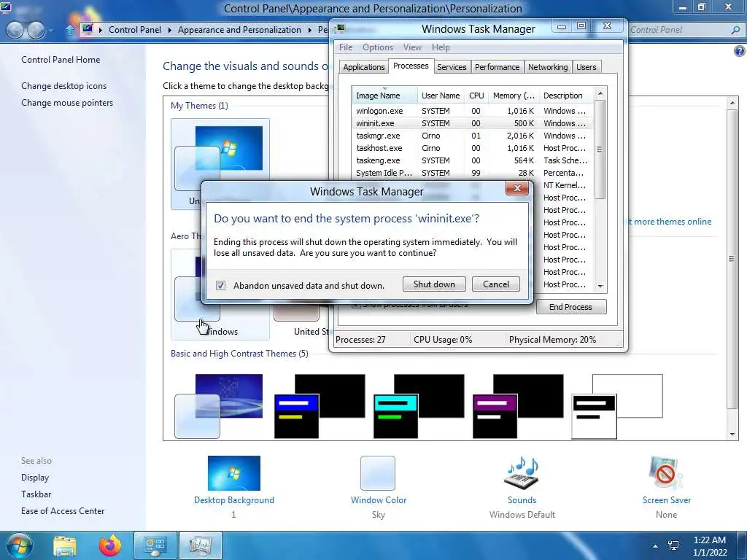This screenshot has width=747, height=560.
Task: Open the Task Manager Options menu
Action: point(378,47)
